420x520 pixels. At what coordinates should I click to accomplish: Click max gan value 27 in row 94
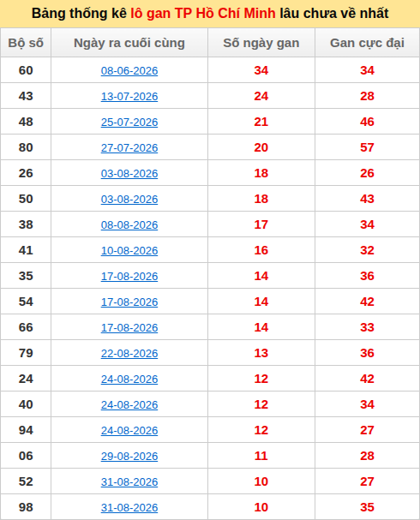click(367, 430)
